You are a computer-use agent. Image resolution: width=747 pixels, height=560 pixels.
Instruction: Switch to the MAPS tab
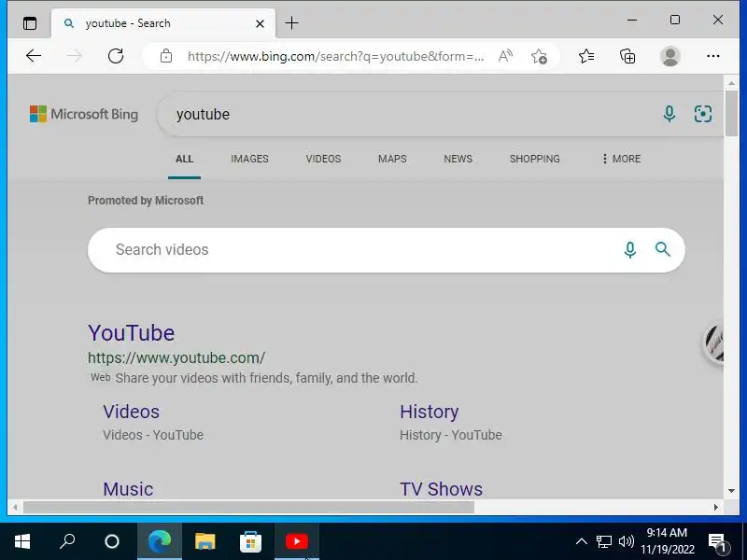coord(392,159)
